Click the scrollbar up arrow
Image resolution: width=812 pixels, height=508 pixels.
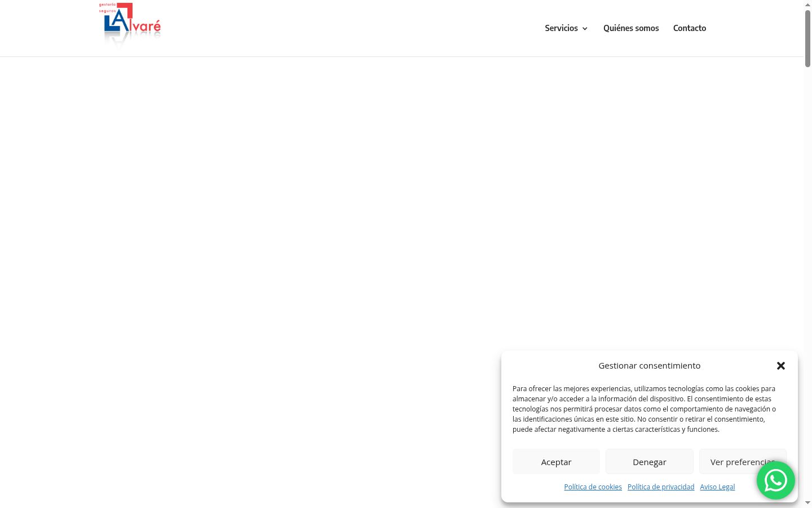807,5
